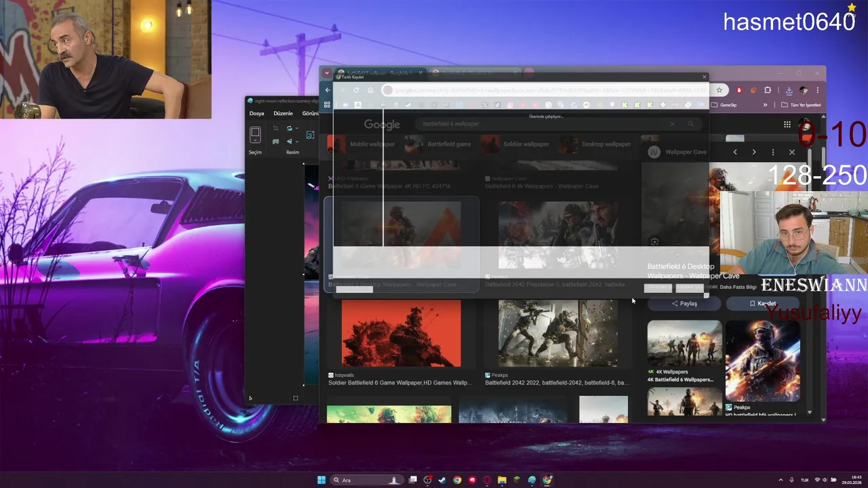Bookmark this page with the star icon

click(719, 90)
